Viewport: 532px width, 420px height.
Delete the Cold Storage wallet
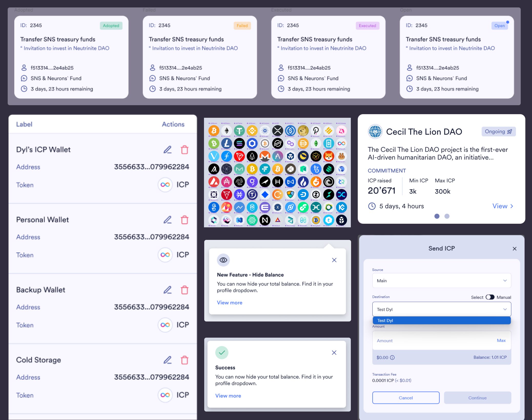click(185, 360)
